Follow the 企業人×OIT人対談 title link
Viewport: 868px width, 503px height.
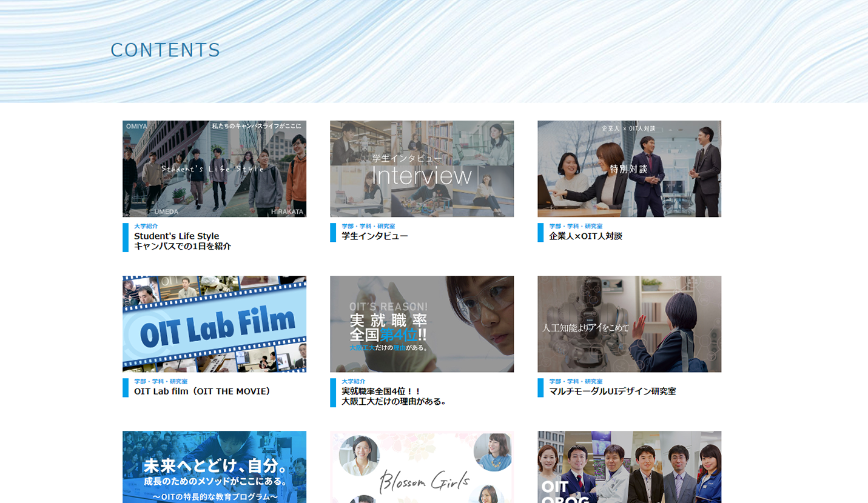[x=585, y=236]
